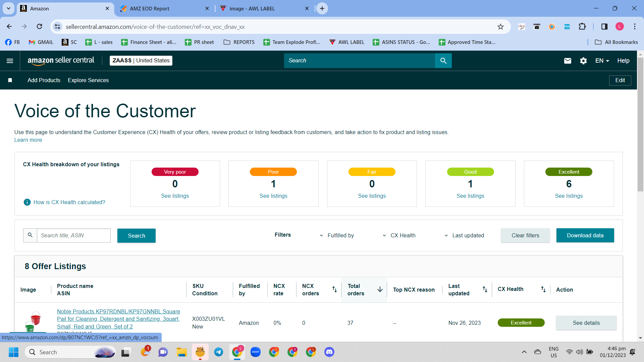Open a new browser tab

pyautogui.click(x=322, y=8)
